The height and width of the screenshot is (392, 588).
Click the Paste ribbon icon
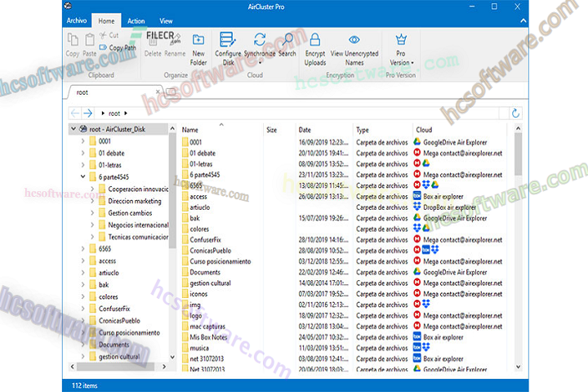(x=89, y=39)
